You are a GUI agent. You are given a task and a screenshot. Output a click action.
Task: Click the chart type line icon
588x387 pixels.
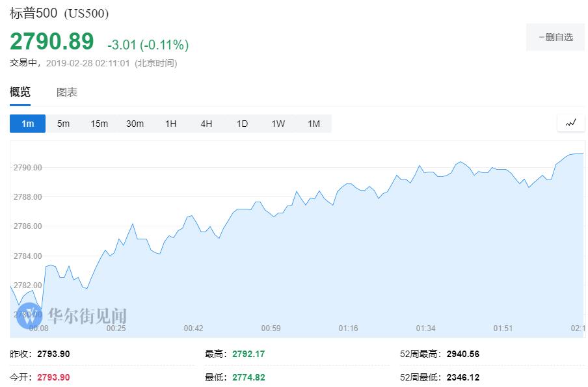point(570,123)
